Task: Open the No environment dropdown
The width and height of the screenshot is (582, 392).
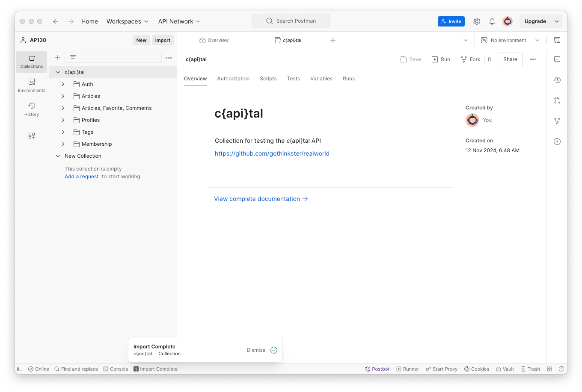Action: pos(510,40)
